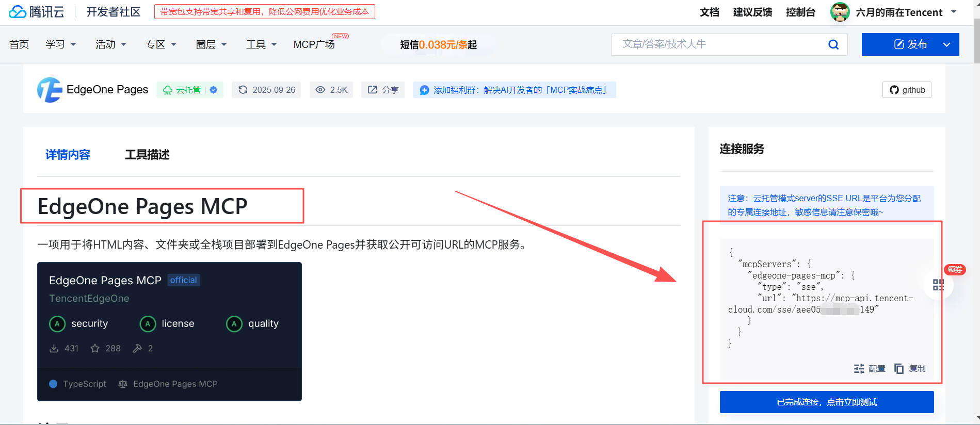Click the official label on the card
Viewport: 980px width, 425px height.
tap(184, 280)
